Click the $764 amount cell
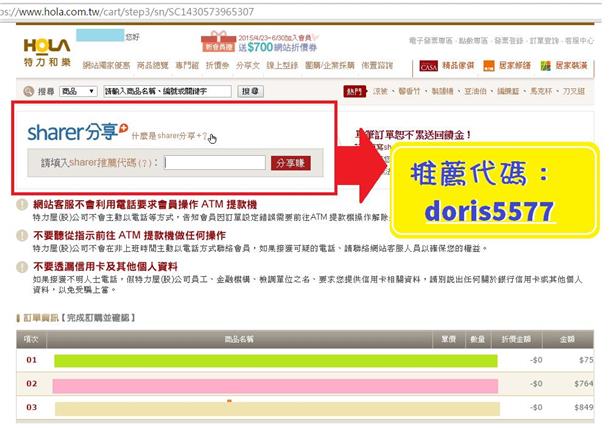This screenshot has width=610, height=428. [x=584, y=384]
